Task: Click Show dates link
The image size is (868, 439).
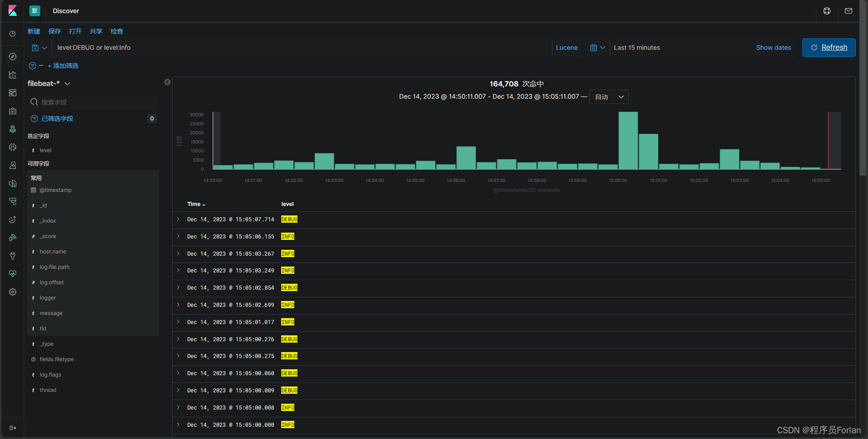Action: pos(774,48)
